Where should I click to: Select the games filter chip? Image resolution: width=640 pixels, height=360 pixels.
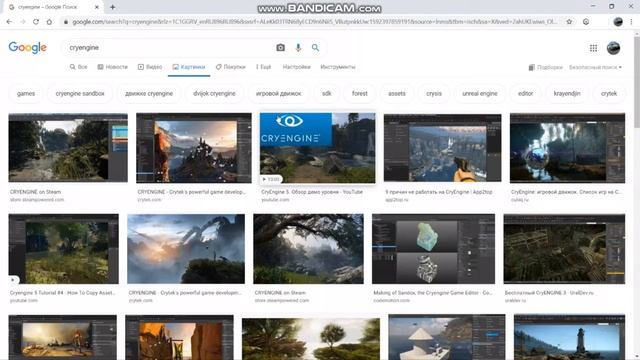coord(26,93)
